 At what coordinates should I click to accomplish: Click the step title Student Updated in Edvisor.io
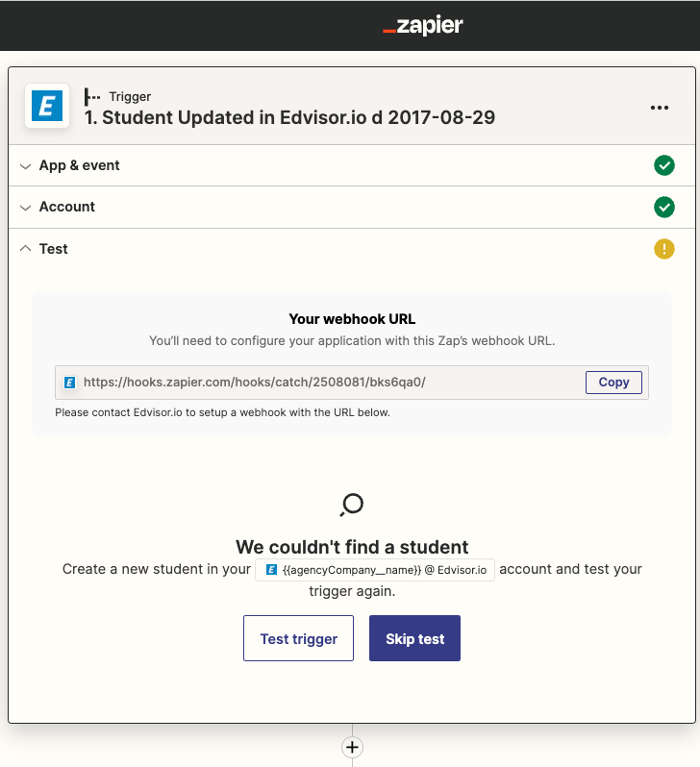point(289,117)
